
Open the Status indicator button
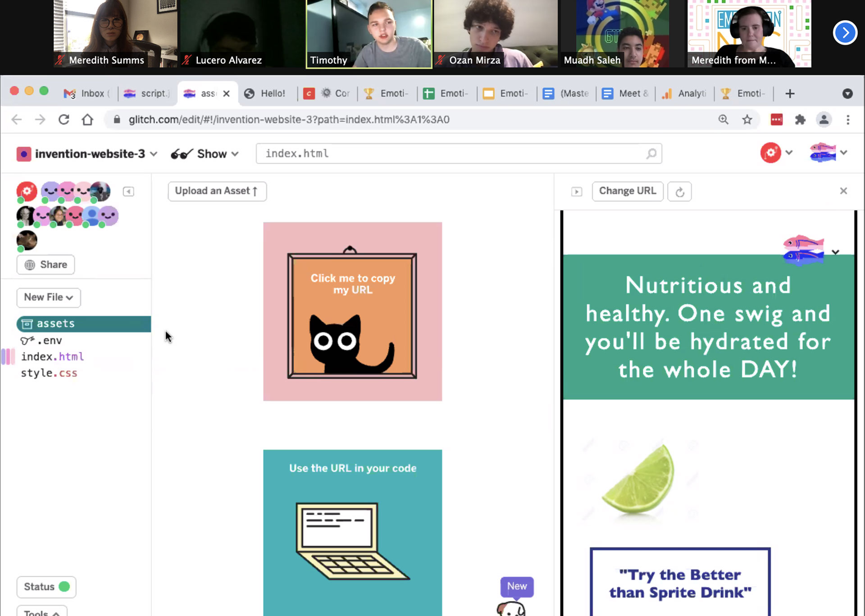tap(46, 587)
